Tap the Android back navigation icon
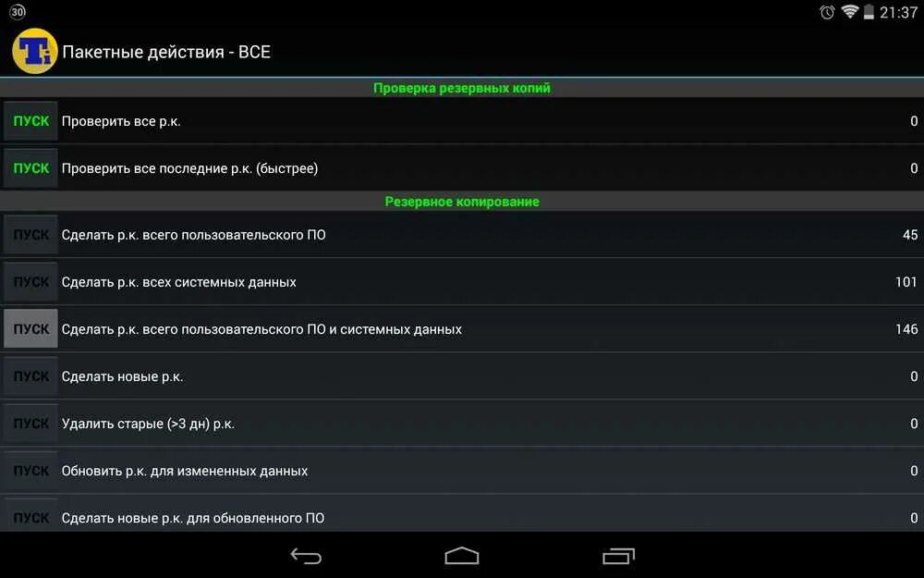This screenshot has height=578, width=924. [306, 556]
